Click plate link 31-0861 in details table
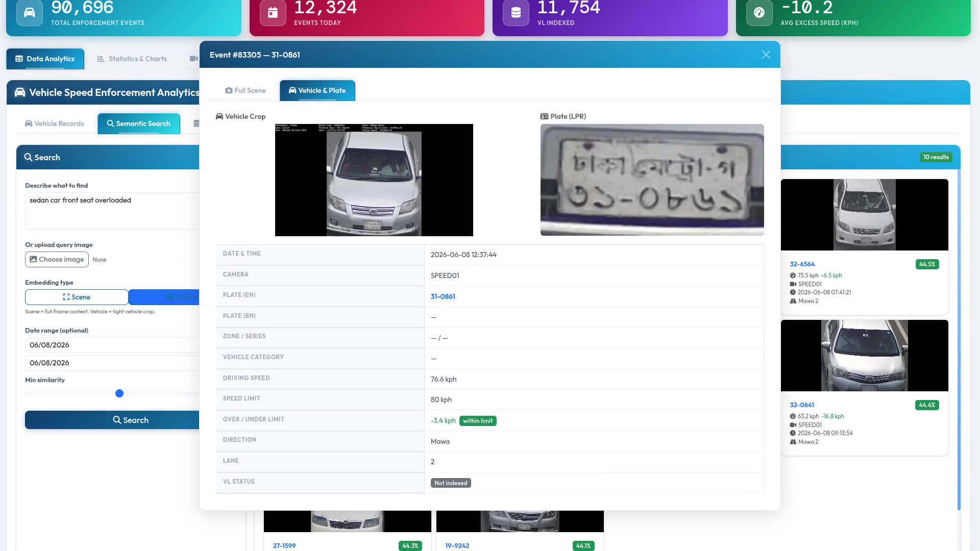This screenshot has width=980, height=551. coord(443,296)
